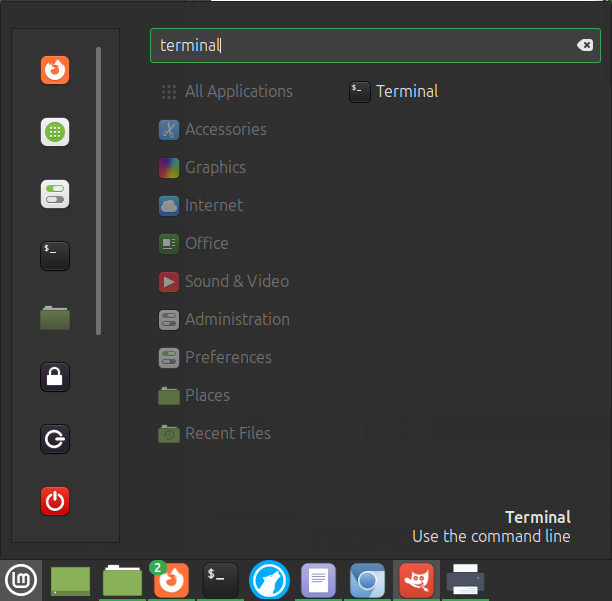612x601 pixels.
Task: Open Firefox from the favorites sidebar
Action: pyautogui.click(x=55, y=70)
